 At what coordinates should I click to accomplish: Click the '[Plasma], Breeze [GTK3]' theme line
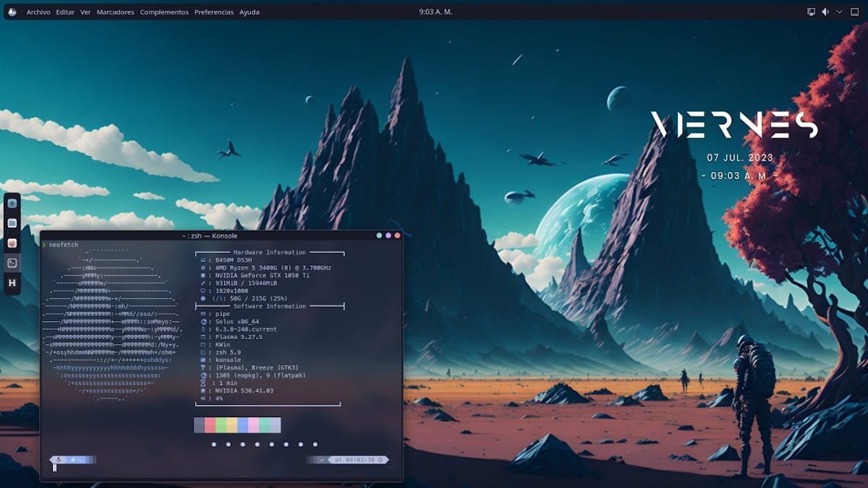[x=257, y=367]
